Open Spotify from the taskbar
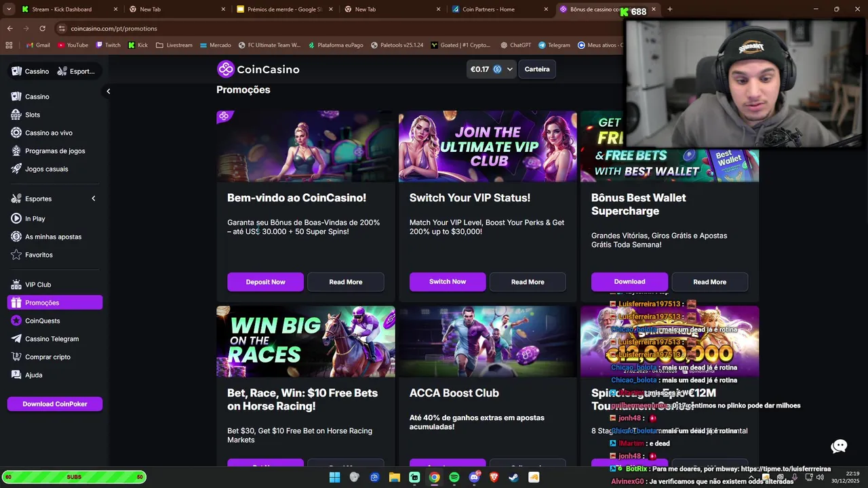Screen dimensions: 868x488 pos(454,477)
